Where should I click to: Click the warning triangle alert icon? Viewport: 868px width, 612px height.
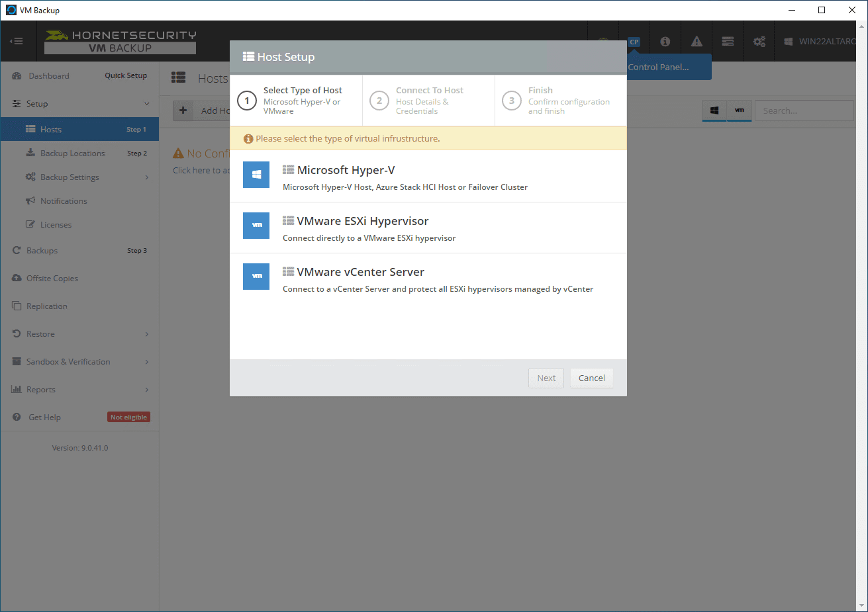pyautogui.click(x=697, y=42)
